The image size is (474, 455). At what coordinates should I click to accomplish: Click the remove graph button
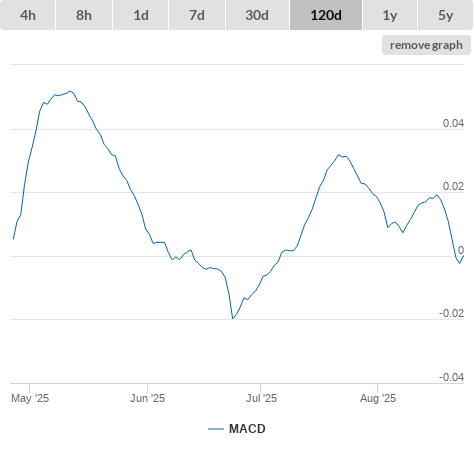[426, 45]
